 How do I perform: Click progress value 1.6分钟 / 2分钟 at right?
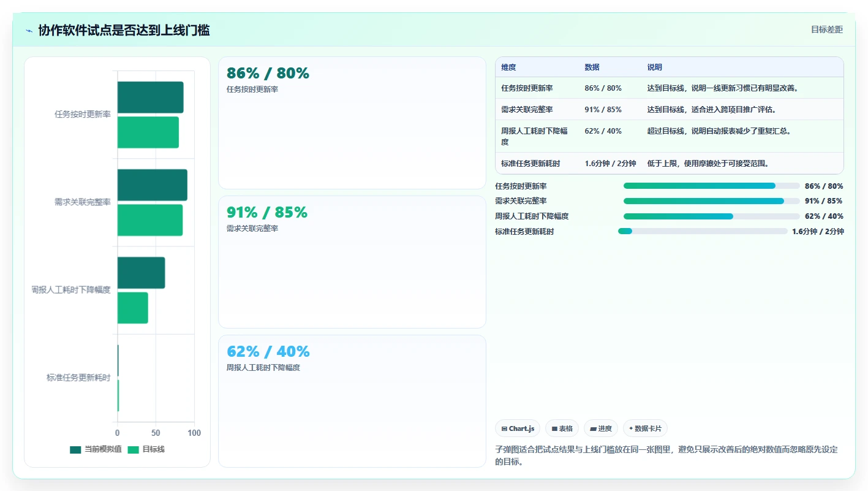(x=818, y=231)
